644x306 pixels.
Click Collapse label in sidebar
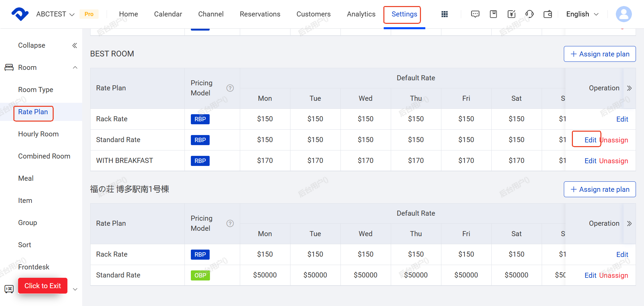coord(32,45)
